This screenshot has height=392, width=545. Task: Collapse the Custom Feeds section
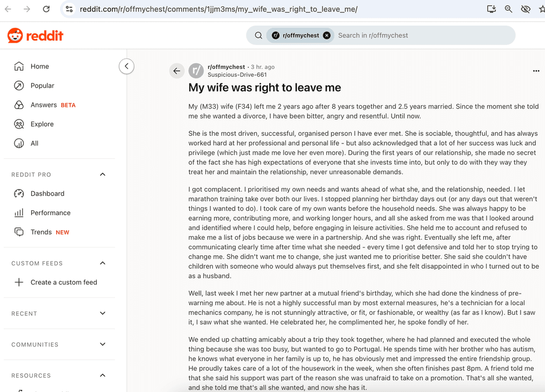(x=102, y=263)
